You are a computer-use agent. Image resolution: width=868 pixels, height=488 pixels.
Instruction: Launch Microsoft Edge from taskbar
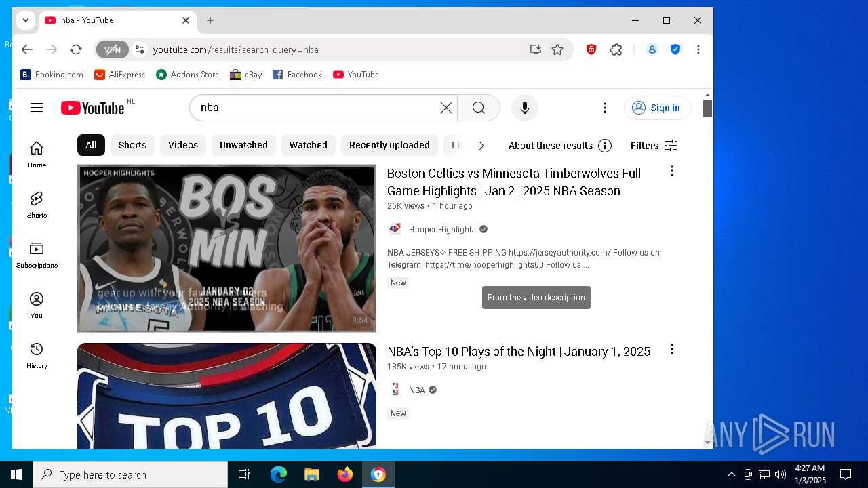(279, 474)
